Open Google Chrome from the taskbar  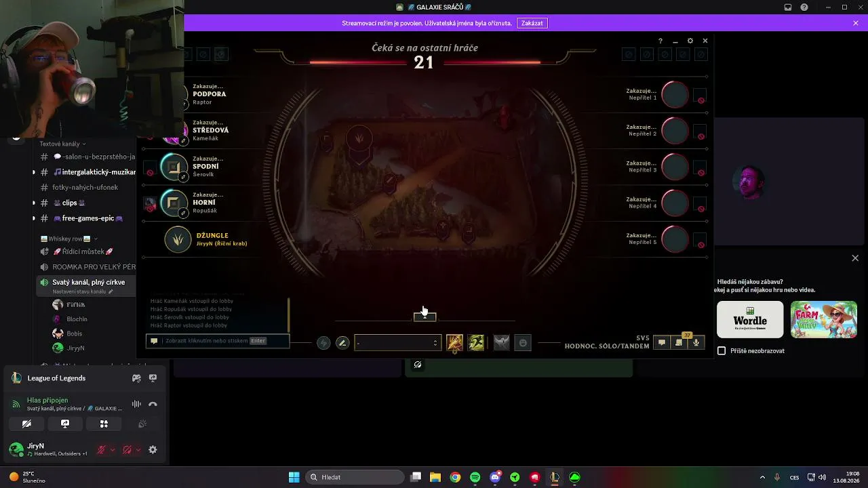(x=455, y=477)
